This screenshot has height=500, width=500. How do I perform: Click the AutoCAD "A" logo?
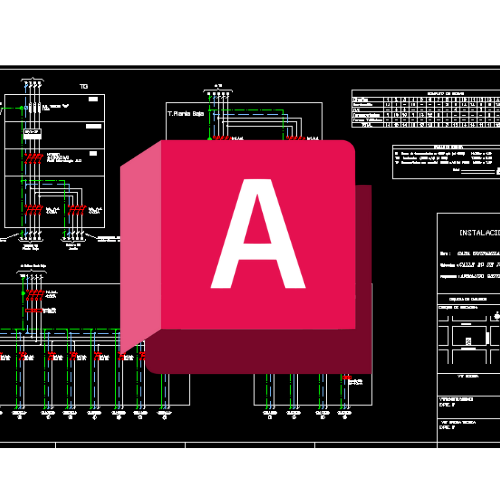246,257
